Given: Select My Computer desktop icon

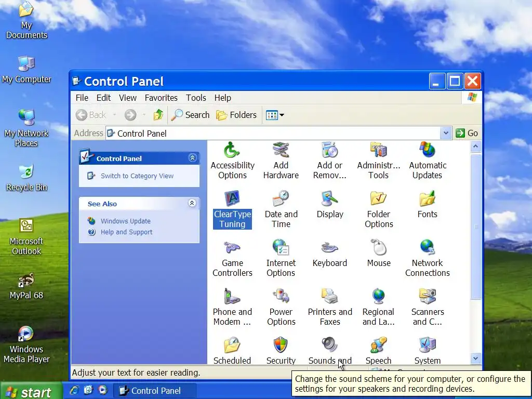Looking at the screenshot, I should click(x=26, y=70).
